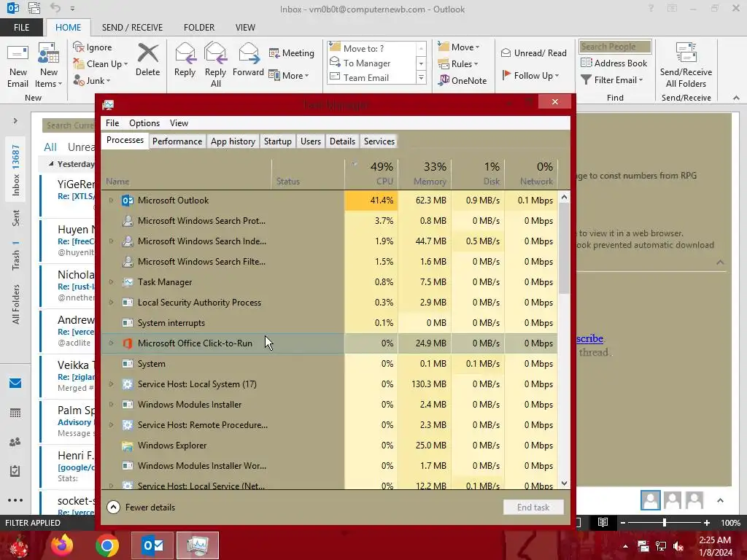The width and height of the screenshot is (747, 560).
Task: Click the Chrome icon in taskbar
Action: [107, 545]
